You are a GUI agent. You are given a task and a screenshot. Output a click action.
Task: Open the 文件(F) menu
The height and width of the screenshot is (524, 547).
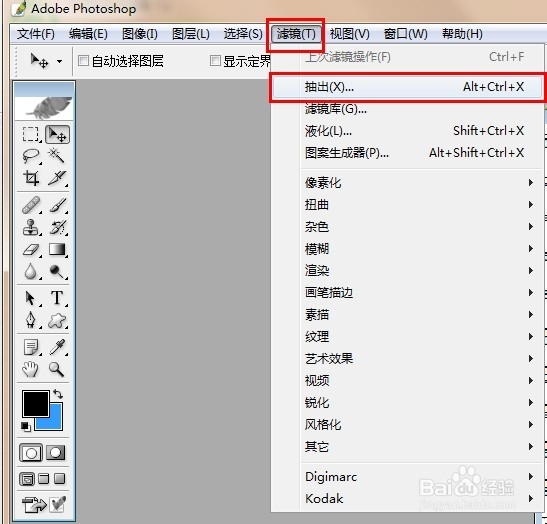tap(36, 34)
